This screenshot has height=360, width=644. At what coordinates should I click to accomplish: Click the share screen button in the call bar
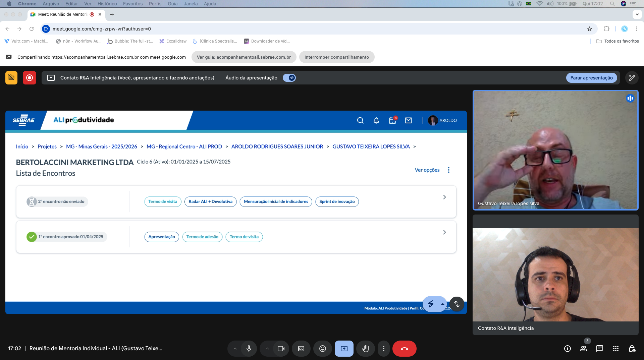(344, 349)
